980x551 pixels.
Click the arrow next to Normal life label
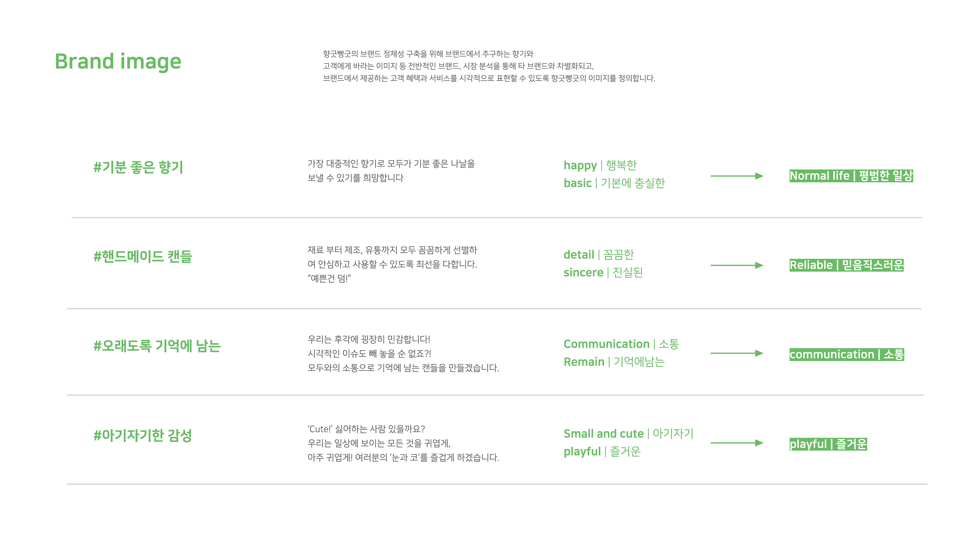point(737,176)
